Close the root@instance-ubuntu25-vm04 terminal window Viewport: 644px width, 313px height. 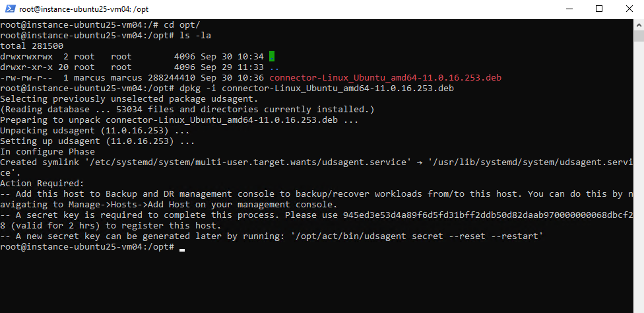(629, 9)
